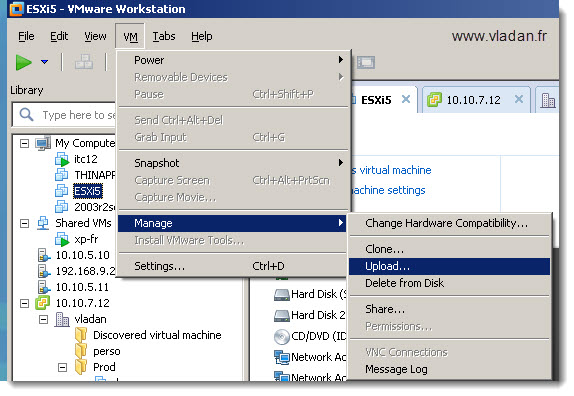Click the VMware Workstation title bar icon

pyautogui.click(x=16, y=9)
